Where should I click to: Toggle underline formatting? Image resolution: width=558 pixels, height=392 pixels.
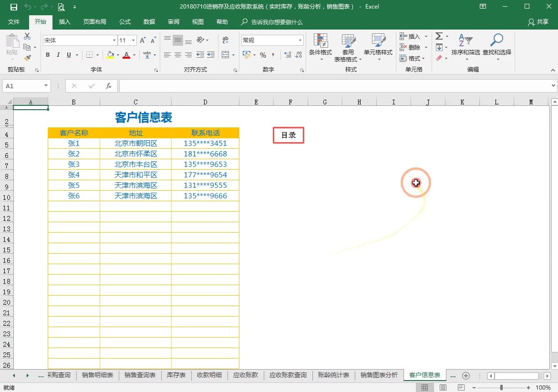click(69, 55)
